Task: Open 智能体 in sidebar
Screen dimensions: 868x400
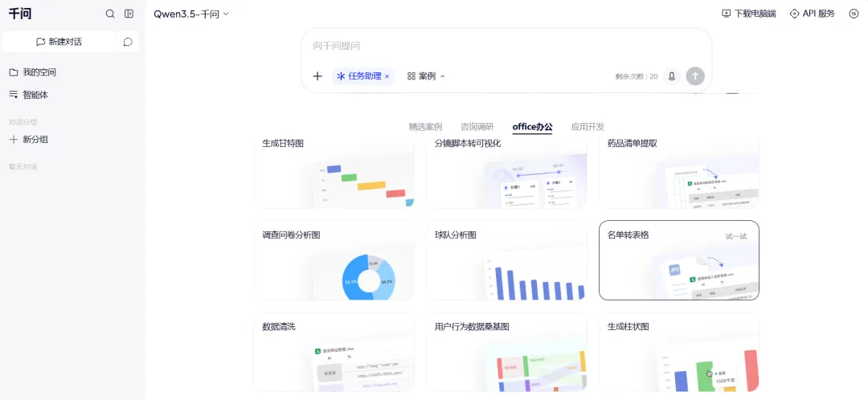Action: pyautogui.click(x=29, y=95)
